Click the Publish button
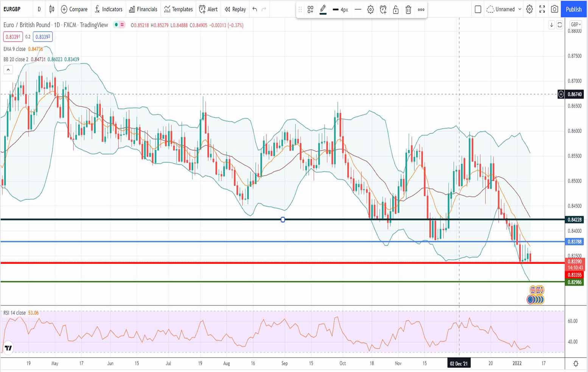Viewport: 588px width, 372px height. tap(574, 9)
